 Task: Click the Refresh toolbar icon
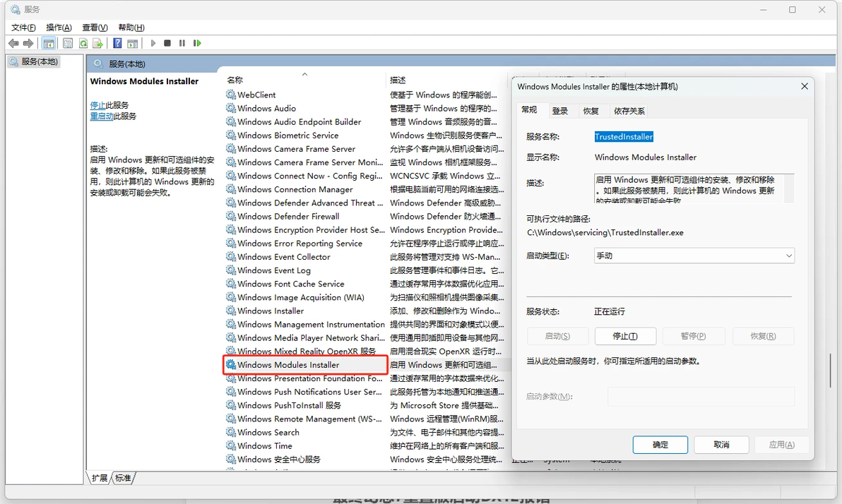[x=83, y=43]
